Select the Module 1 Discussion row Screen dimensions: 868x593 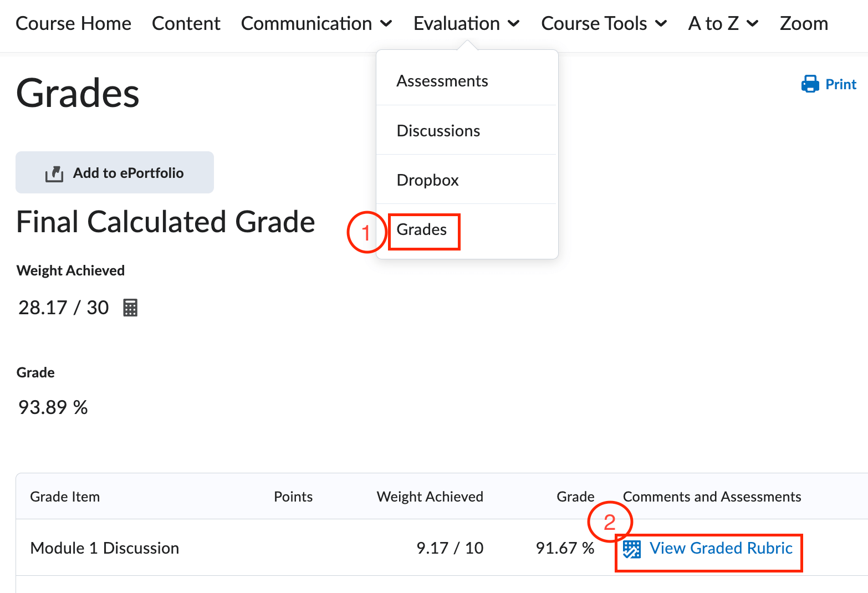point(104,548)
